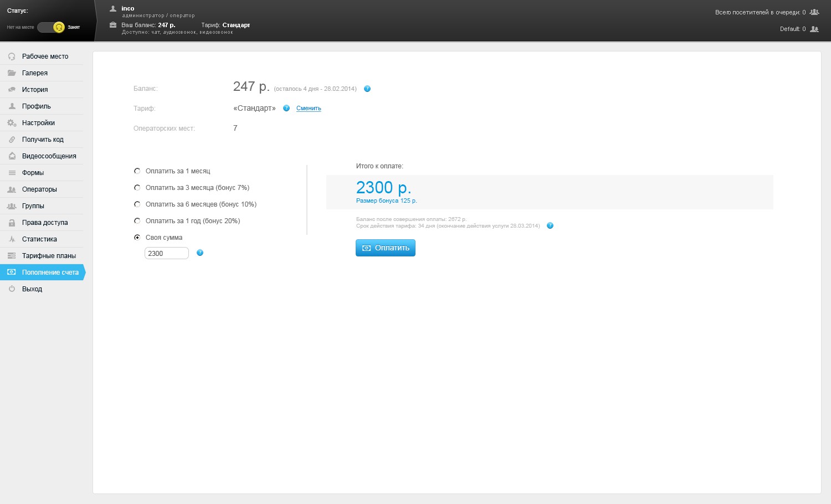Image resolution: width=831 pixels, height=504 pixels.
Task: Click the Операторских мест value 7
Action: click(235, 128)
